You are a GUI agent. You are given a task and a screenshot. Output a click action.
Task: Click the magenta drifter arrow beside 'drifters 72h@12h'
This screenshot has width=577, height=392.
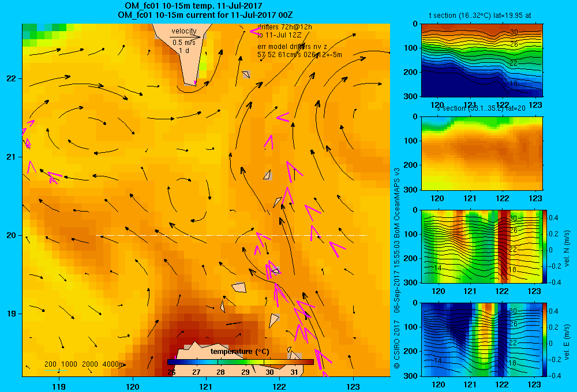tap(255, 31)
